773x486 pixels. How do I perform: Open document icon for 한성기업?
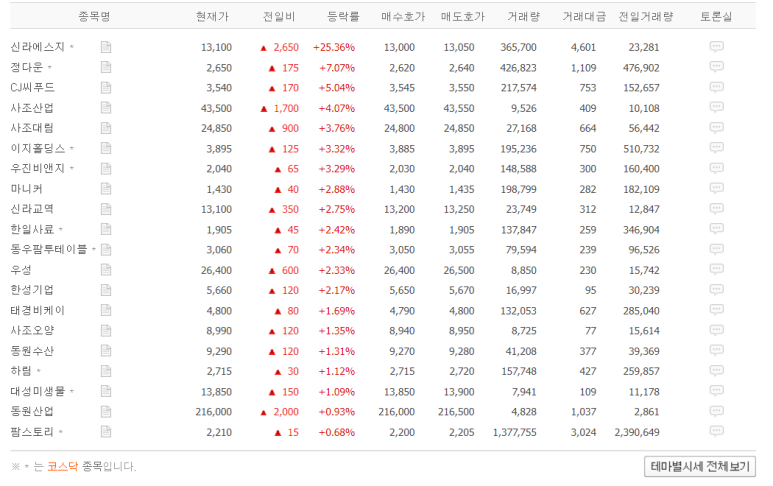(x=106, y=290)
